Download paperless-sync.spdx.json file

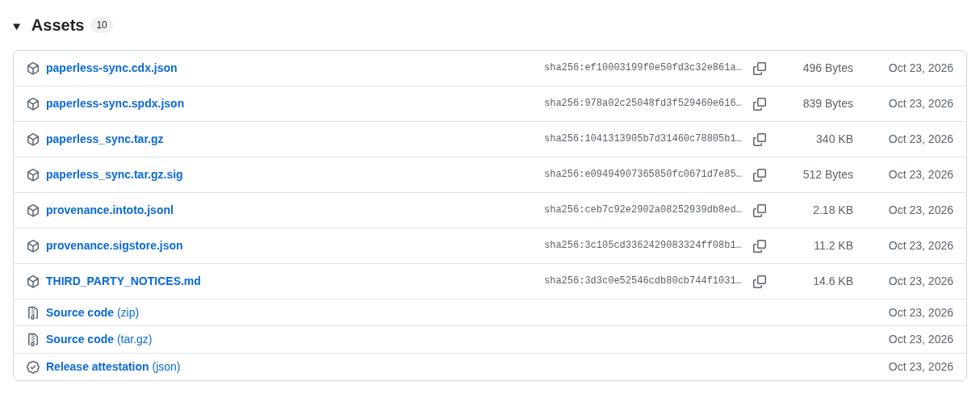[x=115, y=103]
